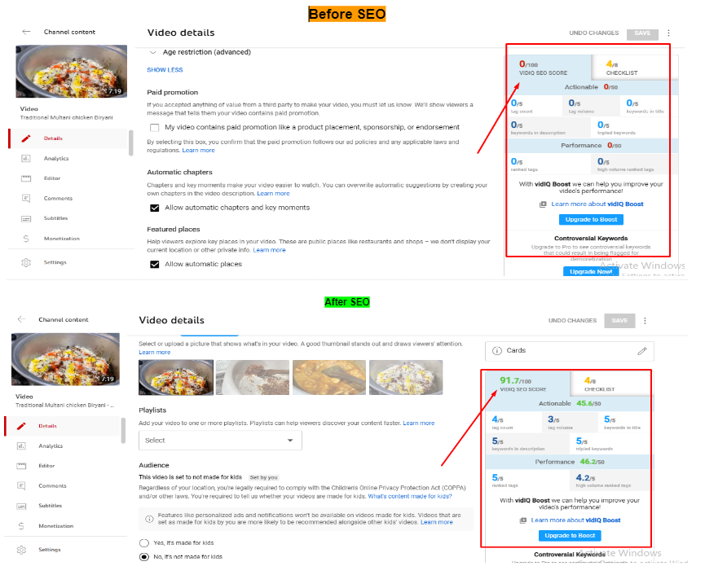Switch to CHECKLIST tab in After SEO
Screen dimensions: 705x588
610,384
